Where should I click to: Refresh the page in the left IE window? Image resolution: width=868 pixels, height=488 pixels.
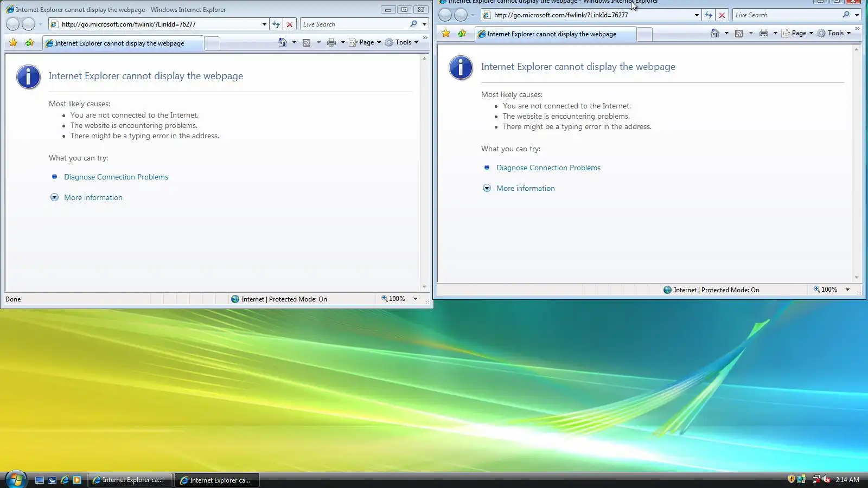coord(276,24)
